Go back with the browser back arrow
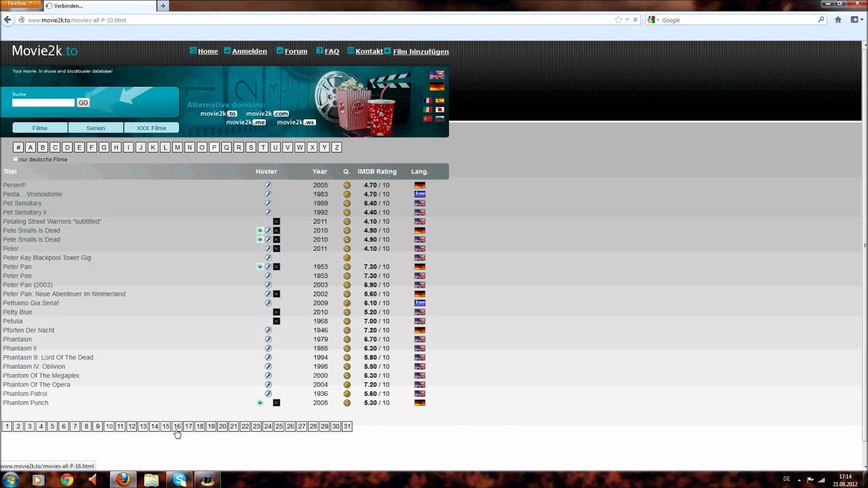Screen dimensions: 868x488 tap(8, 20)
